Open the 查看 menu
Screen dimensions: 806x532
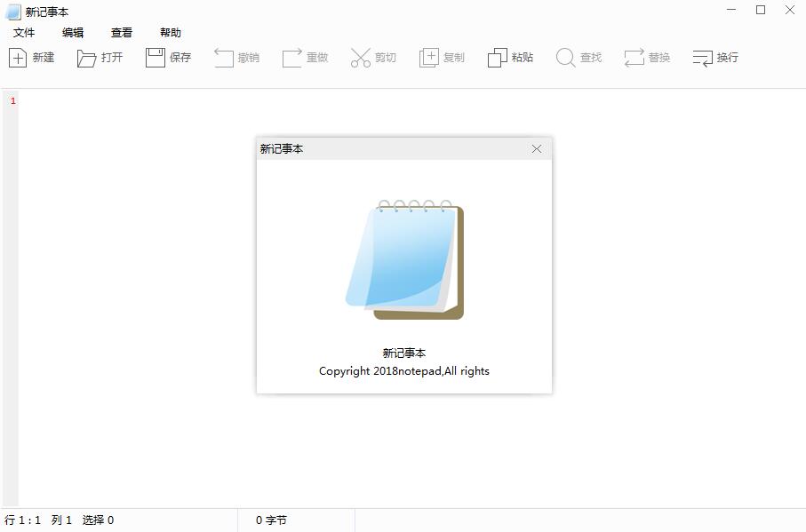(121, 32)
